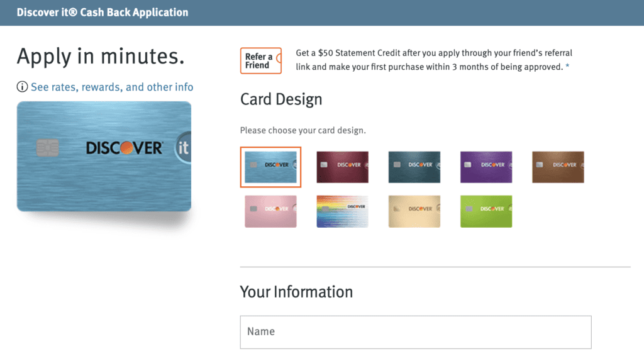Open See rates, rewards, and other info
The height and width of the screenshot is (356, 644).
click(x=112, y=87)
